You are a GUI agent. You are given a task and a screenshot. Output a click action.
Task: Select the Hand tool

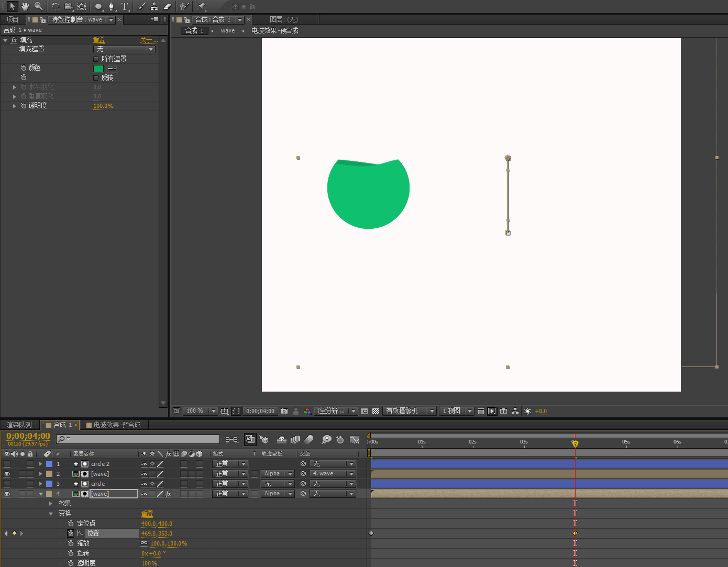tap(25, 6)
